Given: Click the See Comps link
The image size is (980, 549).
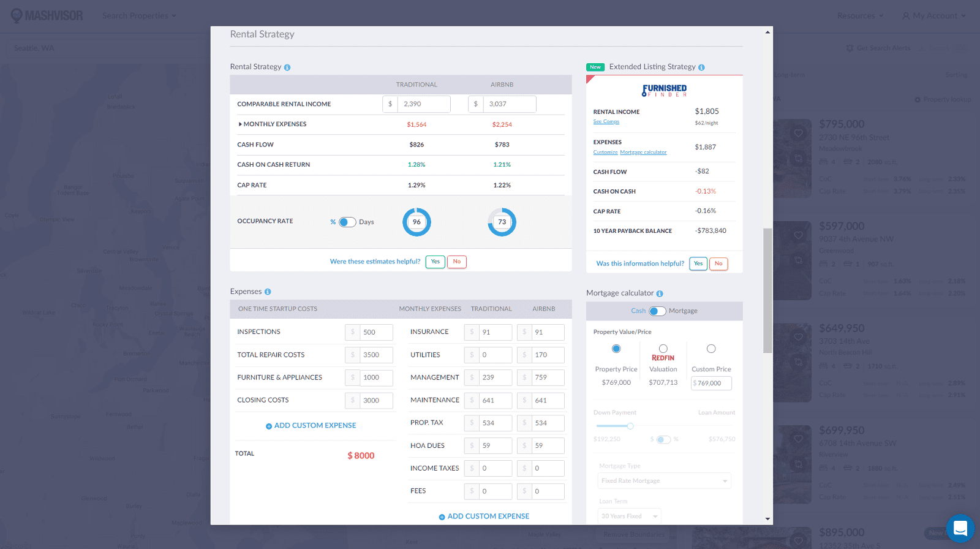Looking at the screenshot, I should (606, 122).
